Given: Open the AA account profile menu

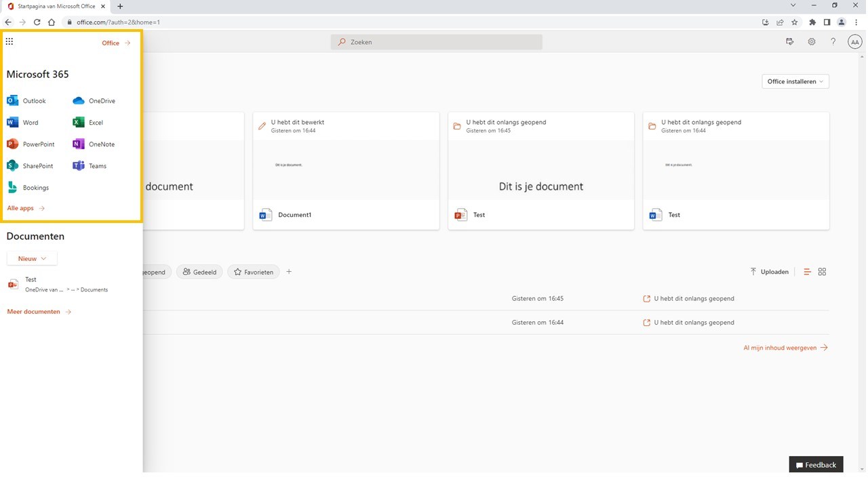Looking at the screenshot, I should (x=854, y=42).
